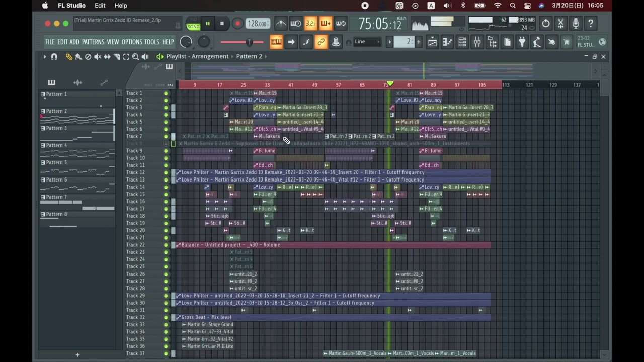The height and width of the screenshot is (362, 644).
Task: Open the Playlist view button
Action: click(432, 42)
